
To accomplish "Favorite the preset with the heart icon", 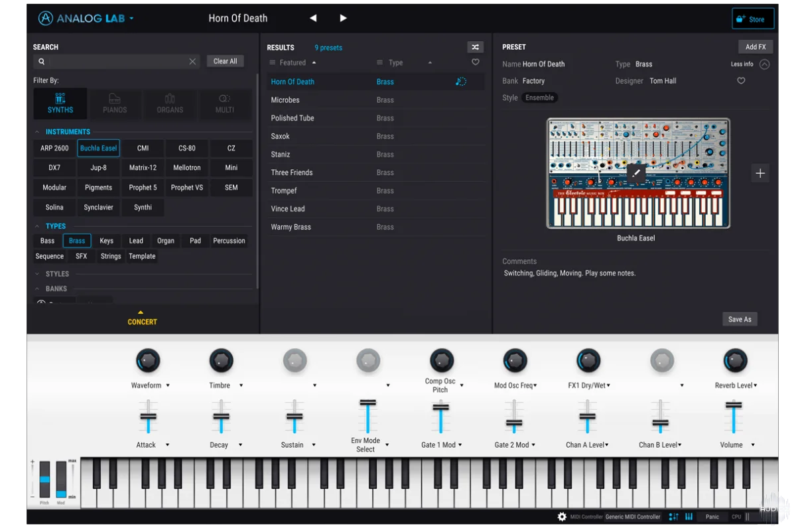I will pos(742,81).
